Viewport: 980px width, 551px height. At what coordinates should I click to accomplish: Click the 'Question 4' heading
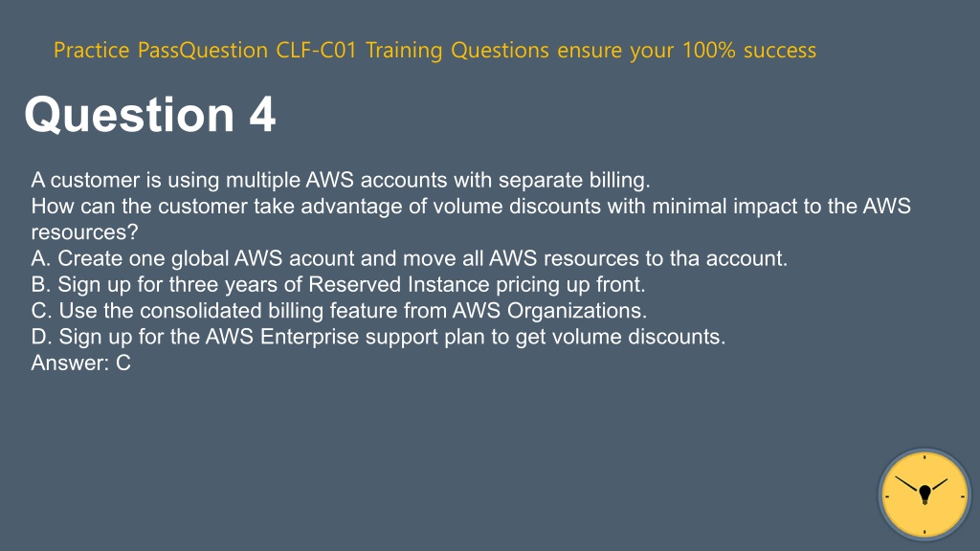coord(150,115)
